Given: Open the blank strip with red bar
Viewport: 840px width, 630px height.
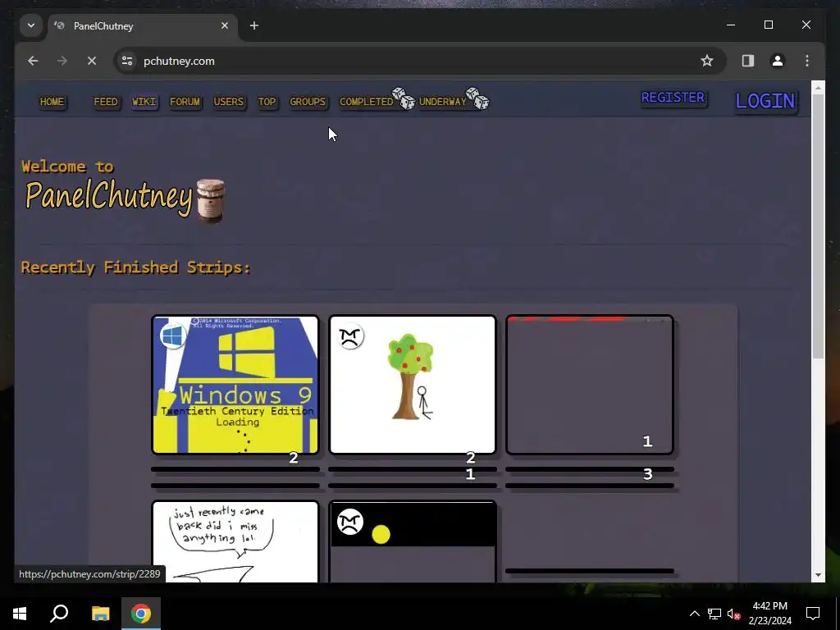Looking at the screenshot, I should pos(589,385).
